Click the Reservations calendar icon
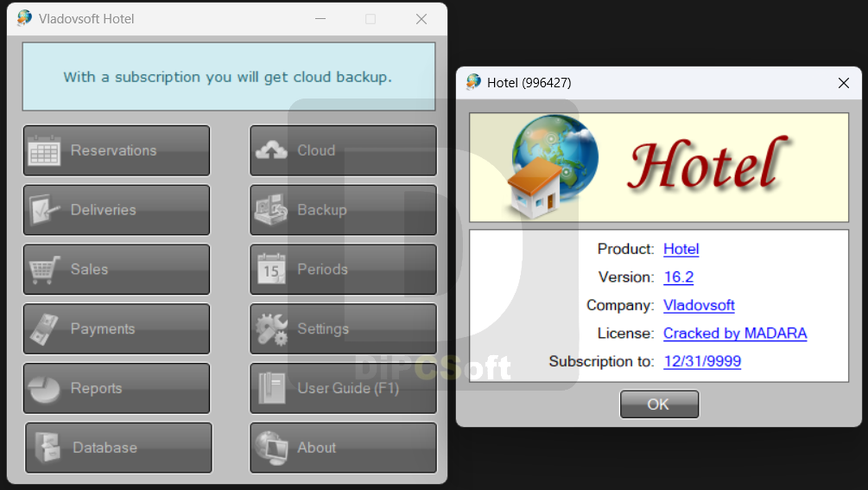Screen dimensions: 868x490 pos(44,150)
